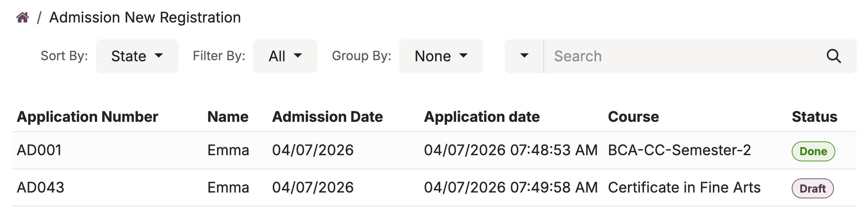This screenshot has width=868, height=219.
Task: Toggle sorting by Admission Date column
Action: click(x=328, y=117)
